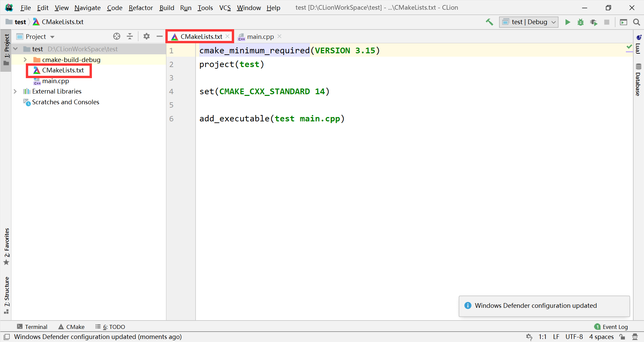Run 'test' with Coverage icon

point(594,22)
